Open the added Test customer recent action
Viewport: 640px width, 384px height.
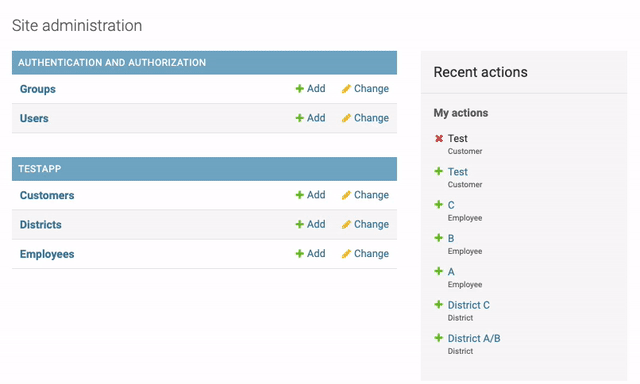[458, 172]
